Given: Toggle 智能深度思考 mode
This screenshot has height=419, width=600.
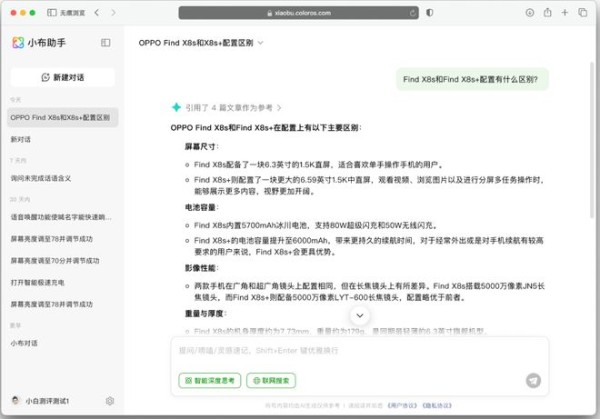Looking at the screenshot, I should [x=210, y=380].
